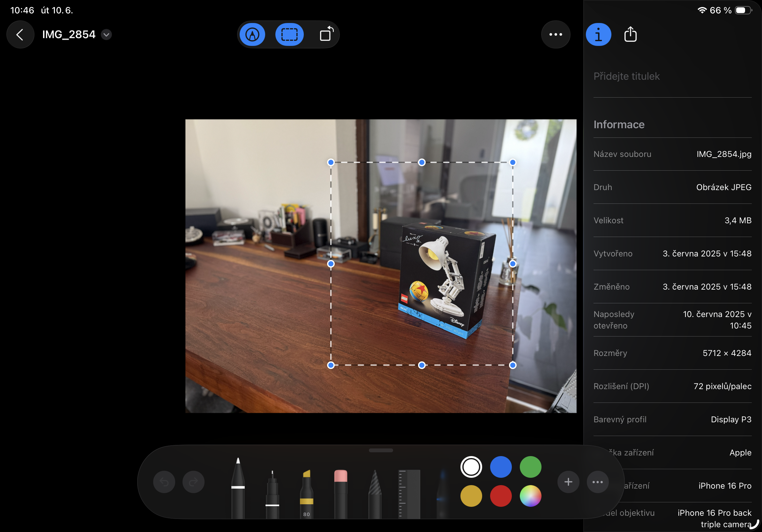Expand the IMG_2854 title dropdown chevron
Viewport: 762px width, 532px height.
click(106, 34)
